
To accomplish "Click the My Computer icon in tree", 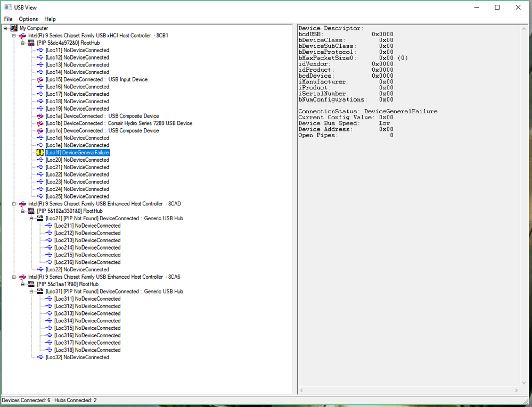I will 14,28.
